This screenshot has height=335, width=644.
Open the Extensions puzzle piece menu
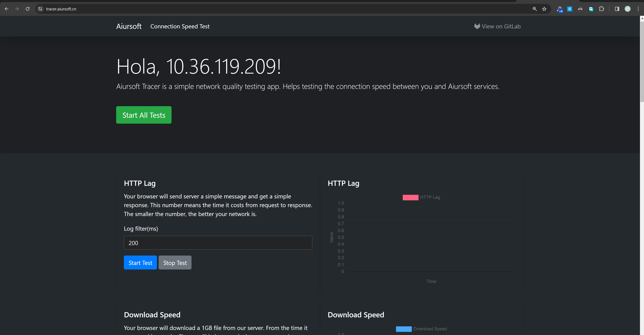pos(602,9)
